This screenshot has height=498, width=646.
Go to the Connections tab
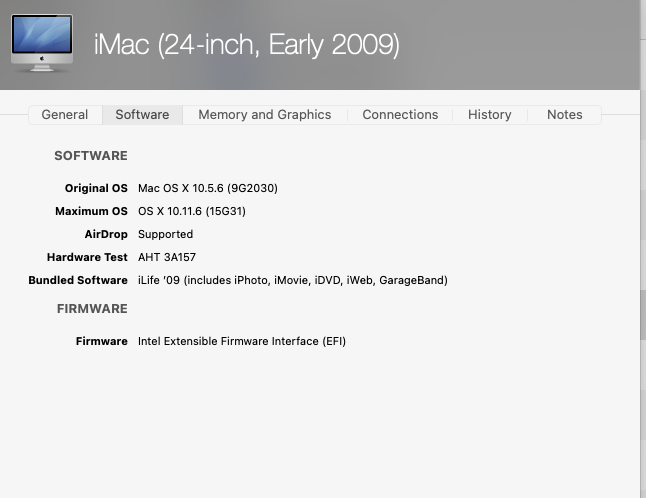(x=400, y=115)
